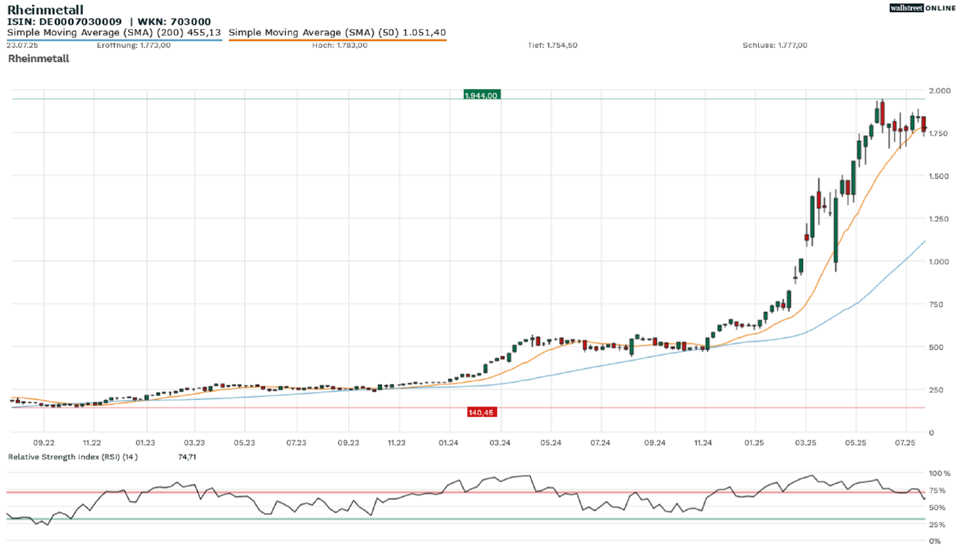Click the 07.23 date axis label
Image resolution: width=961 pixels, height=560 pixels.
coord(296,443)
